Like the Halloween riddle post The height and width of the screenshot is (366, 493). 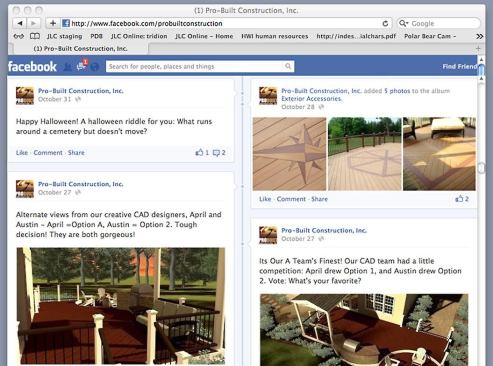coord(22,153)
